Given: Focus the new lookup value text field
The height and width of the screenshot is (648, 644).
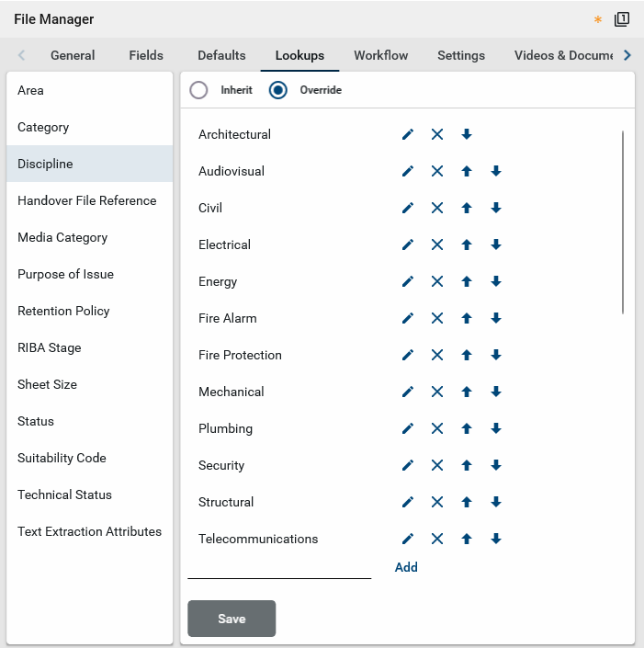Looking at the screenshot, I should [279, 566].
